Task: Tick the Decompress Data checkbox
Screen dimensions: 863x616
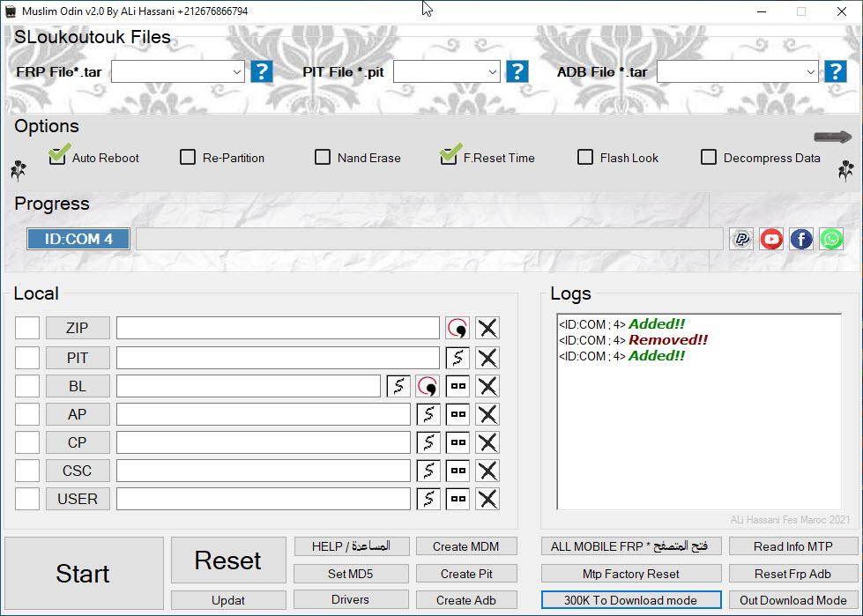Action: point(709,157)
